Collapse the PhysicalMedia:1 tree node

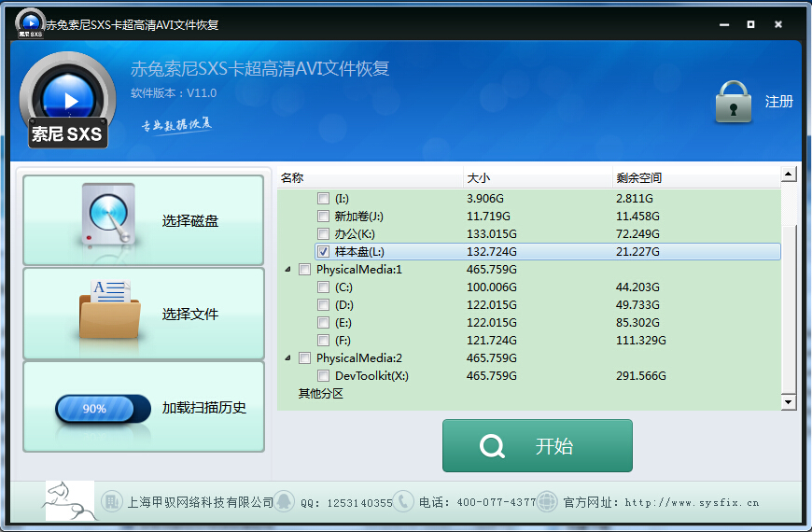287,270
